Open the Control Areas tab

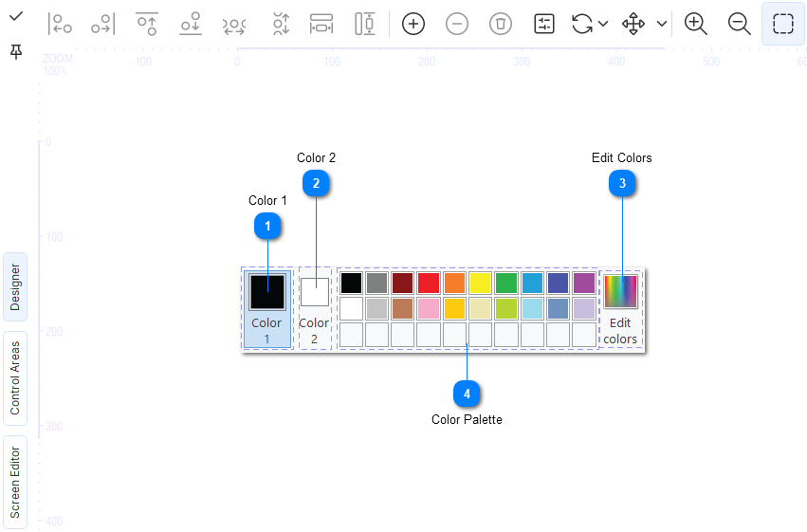click(x=16, y=378)
